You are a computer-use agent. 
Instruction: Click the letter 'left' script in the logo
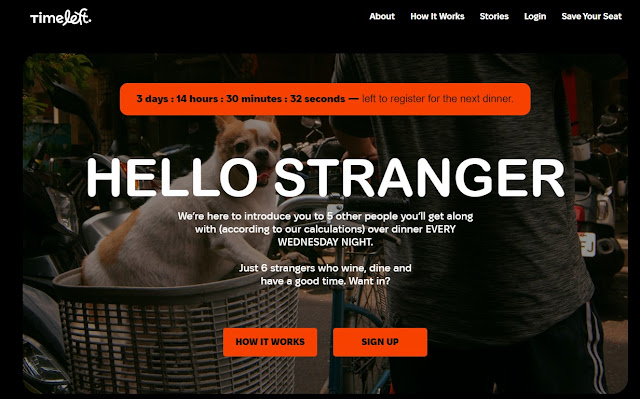(78, 18)
